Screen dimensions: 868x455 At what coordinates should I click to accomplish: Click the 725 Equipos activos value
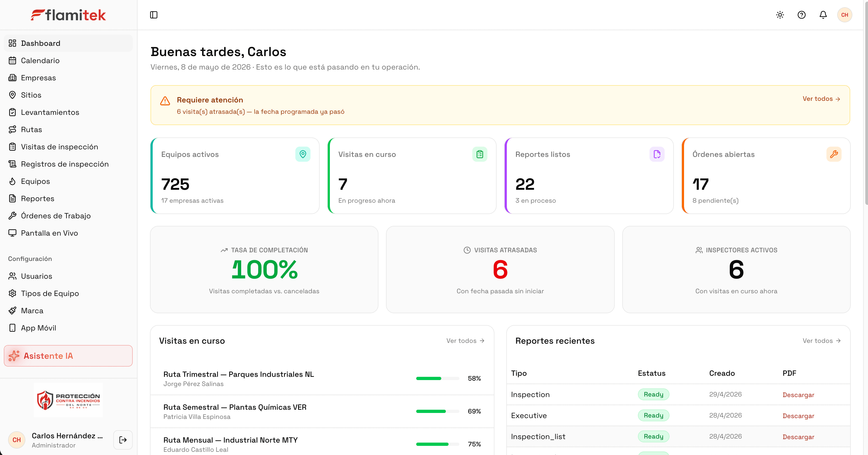tap(175, 184)
